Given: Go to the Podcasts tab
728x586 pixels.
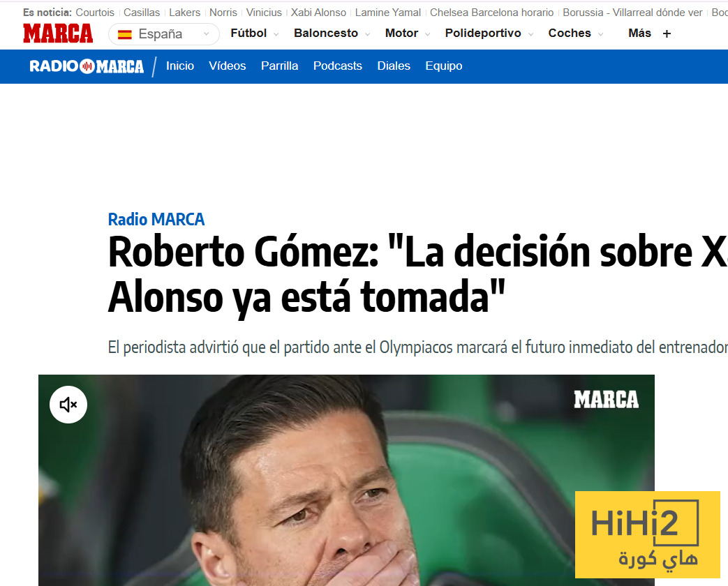Looking at the screenshot, I should point(338,66).
